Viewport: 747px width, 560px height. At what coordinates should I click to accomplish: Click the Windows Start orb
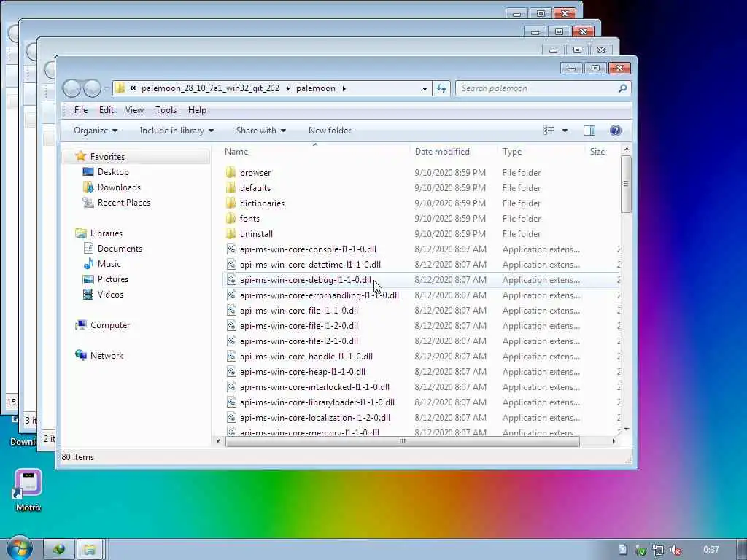(19, 548)
